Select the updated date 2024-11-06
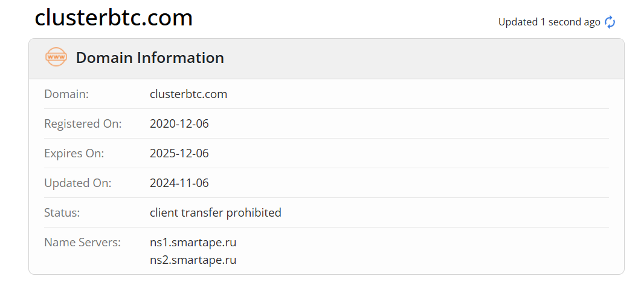 pyautogui.click(x=179, y=183)
